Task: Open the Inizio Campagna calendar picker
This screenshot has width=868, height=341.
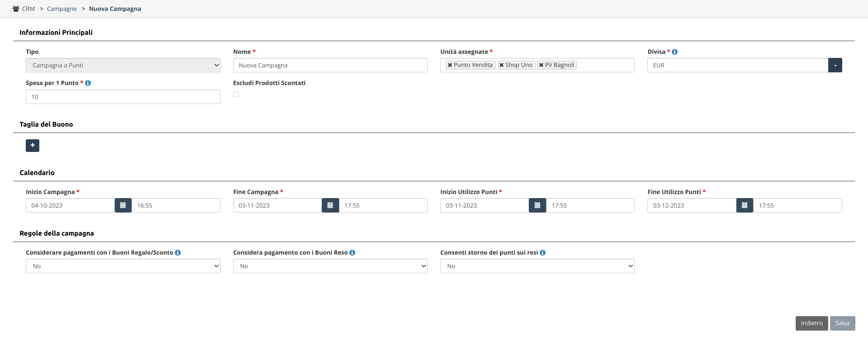Action: pyautogui.click(x=123, y=205)
